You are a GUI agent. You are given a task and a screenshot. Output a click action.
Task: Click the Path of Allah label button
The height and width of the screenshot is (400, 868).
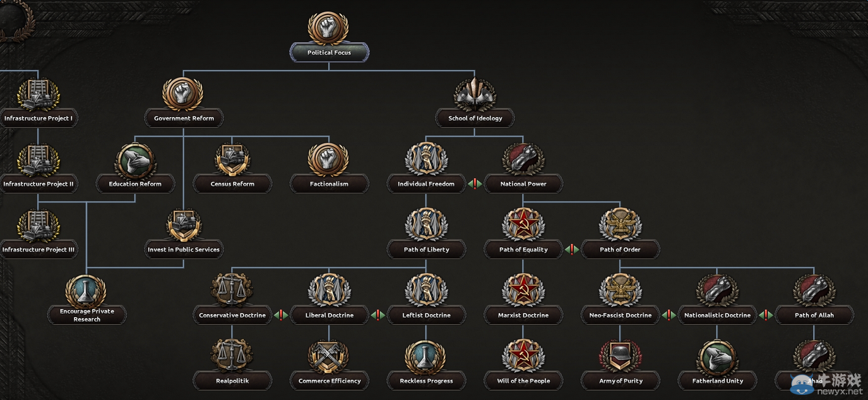coord(814,315)
